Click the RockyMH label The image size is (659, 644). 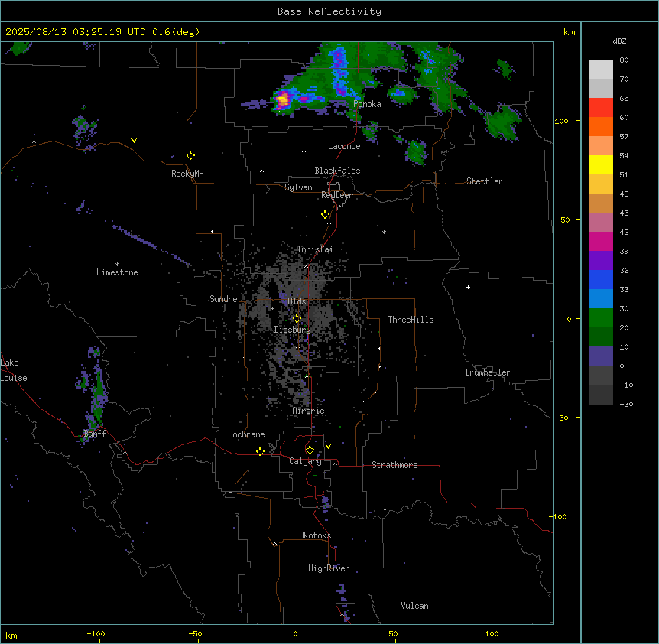click(187, 174)
